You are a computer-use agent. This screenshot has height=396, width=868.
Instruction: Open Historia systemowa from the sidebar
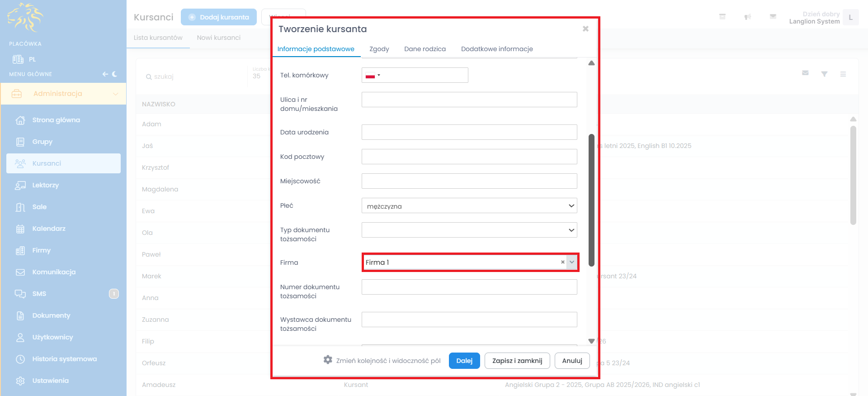point(64,359)
